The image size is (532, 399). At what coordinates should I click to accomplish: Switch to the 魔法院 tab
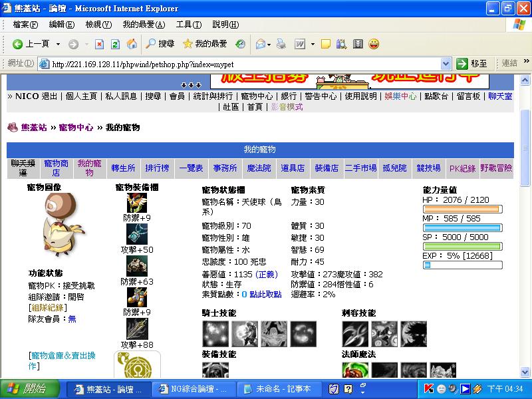pos(259,168)
